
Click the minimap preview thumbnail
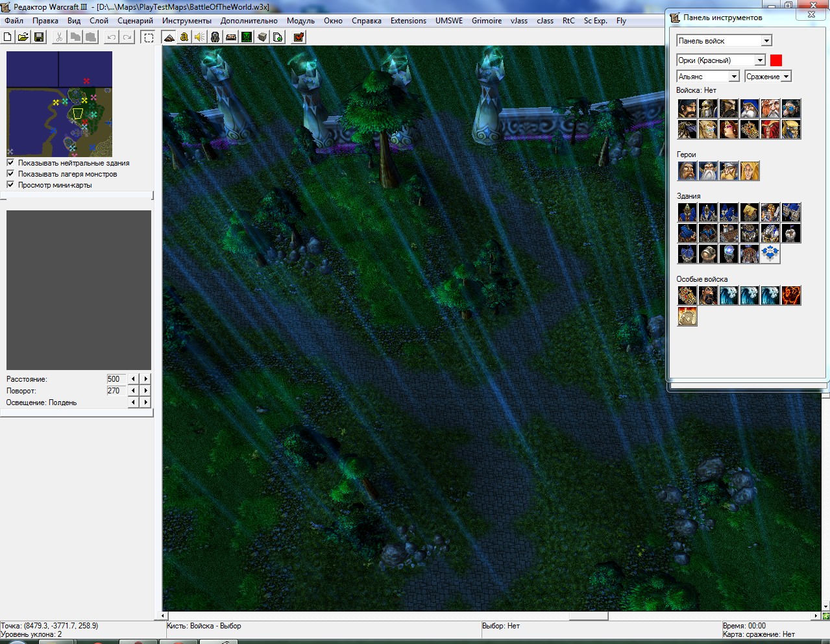tap(59, 104)
